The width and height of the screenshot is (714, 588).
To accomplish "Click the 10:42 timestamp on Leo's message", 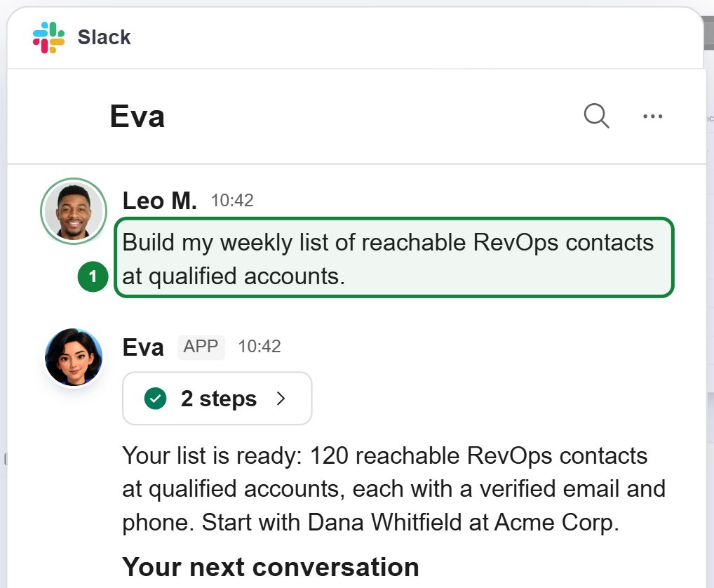I will (232, 201).
